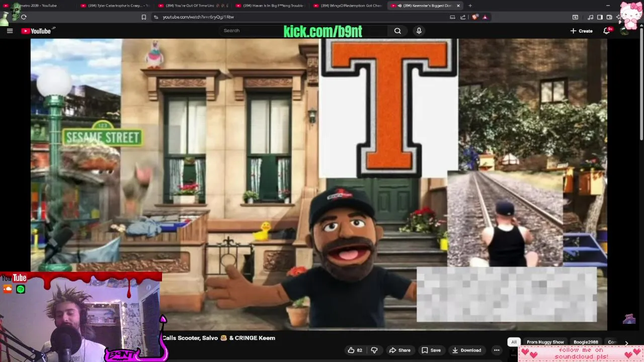Click the video player area
Screen dimensions: 644x362
coord(318,184)
